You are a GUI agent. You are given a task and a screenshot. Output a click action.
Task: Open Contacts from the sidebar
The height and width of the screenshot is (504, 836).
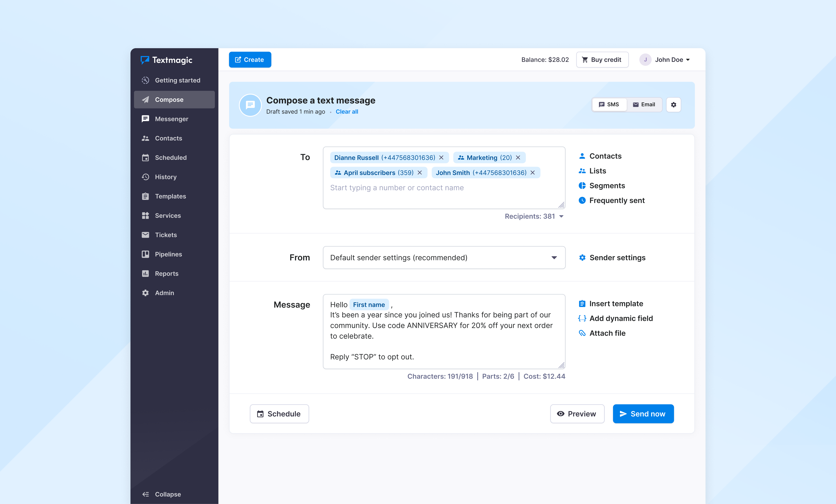click(x=146, y=138)
